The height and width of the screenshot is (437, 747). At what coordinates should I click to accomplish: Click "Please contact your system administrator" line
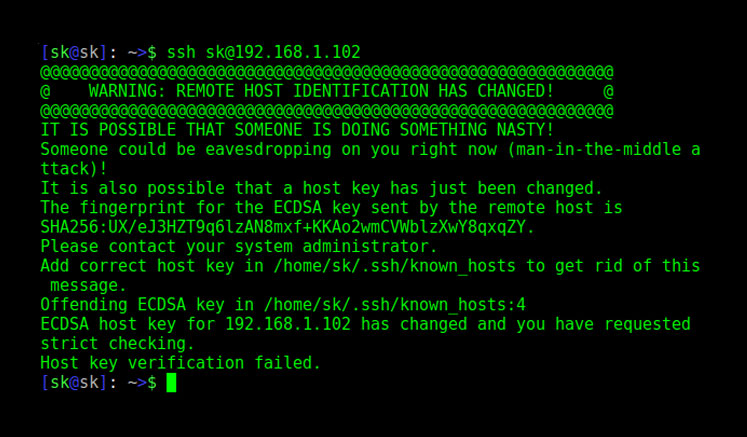click(x=239, y=246)
